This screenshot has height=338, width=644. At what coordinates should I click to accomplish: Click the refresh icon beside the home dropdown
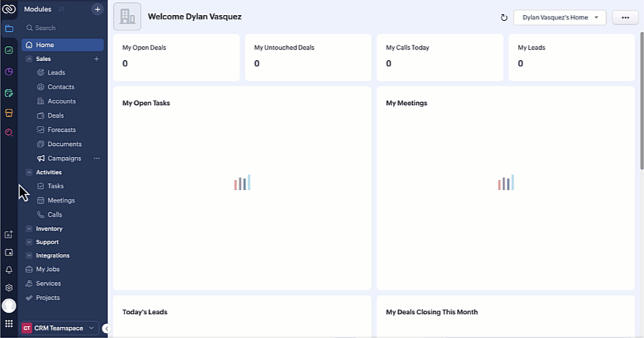tap(504, 18)
